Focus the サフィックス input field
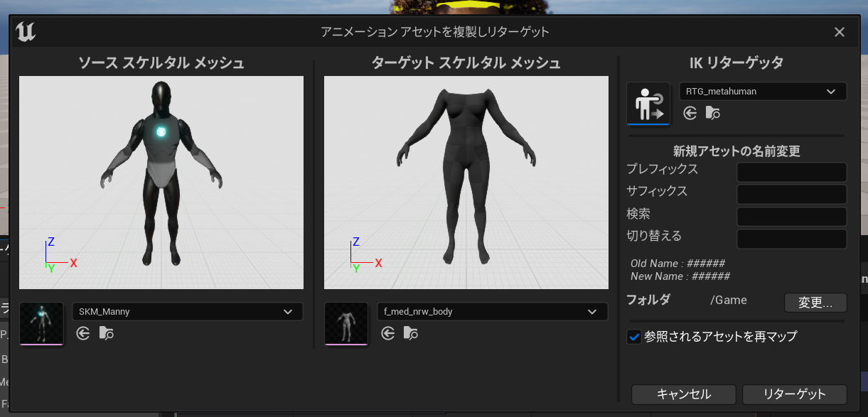The image size is (868, 417). 791,194
